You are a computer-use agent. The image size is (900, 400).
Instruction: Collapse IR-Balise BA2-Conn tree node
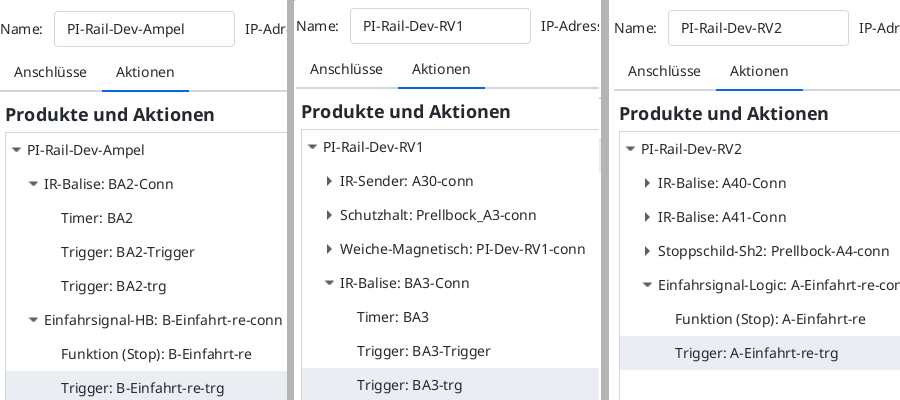coord(33,184)
